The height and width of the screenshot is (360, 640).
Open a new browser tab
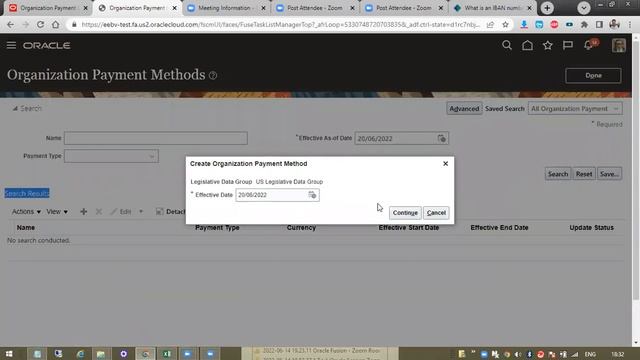[547, 8]
